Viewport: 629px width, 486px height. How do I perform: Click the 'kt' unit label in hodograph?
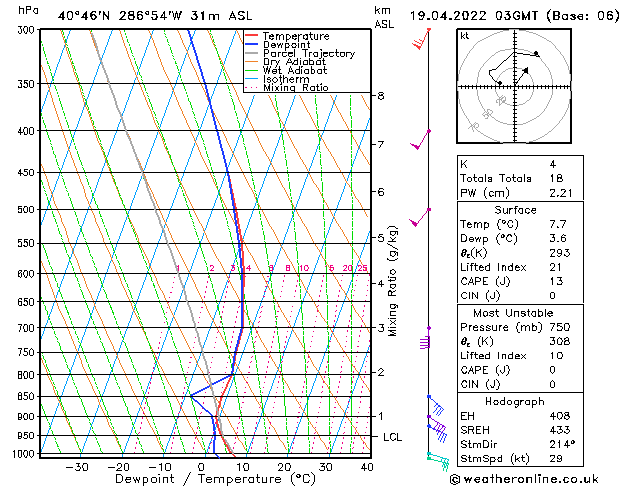click(x=465, y=36)
